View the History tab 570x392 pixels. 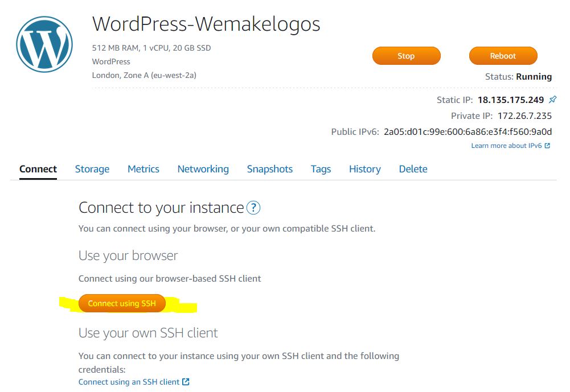pyautogui.click(x=364, y=169)
